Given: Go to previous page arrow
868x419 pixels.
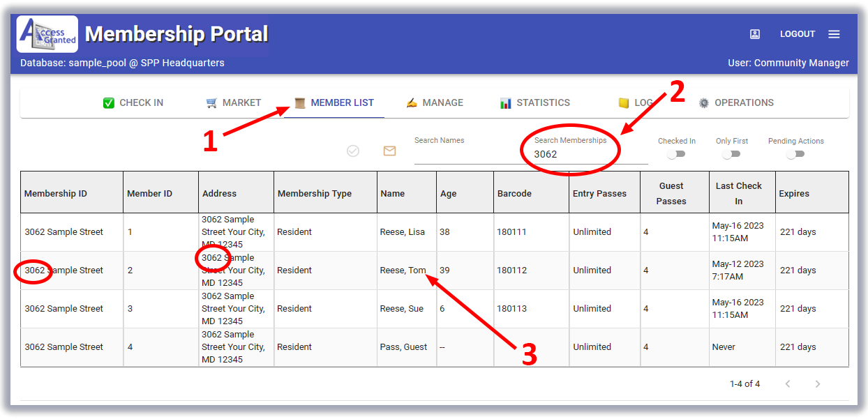Looking at the screenshot, I should click(788, 384).
